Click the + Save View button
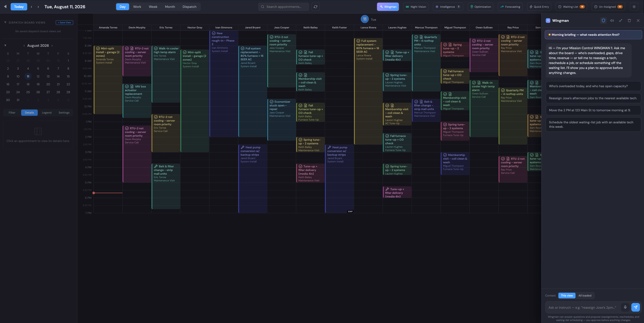Screen dimensions: 644x323 click(64, 23)
